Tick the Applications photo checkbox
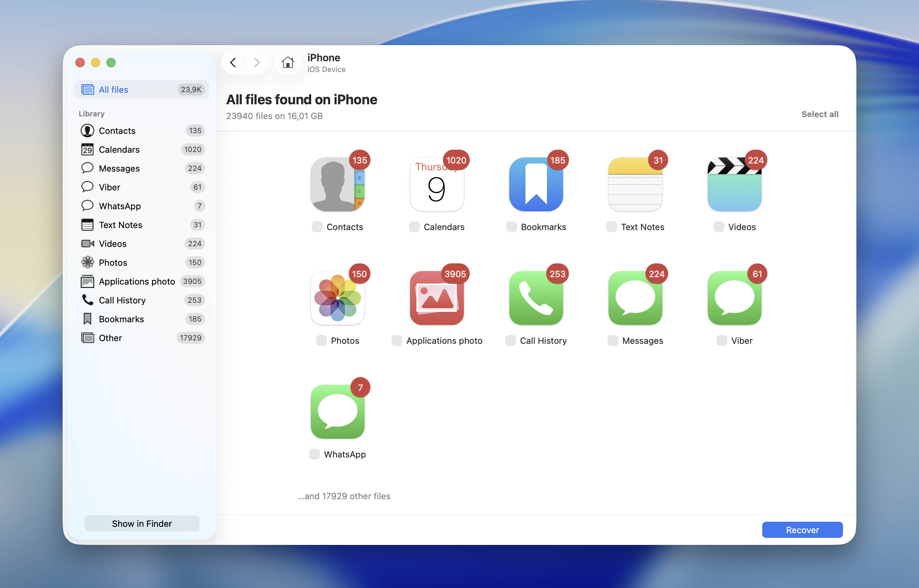 pos(397,340)
